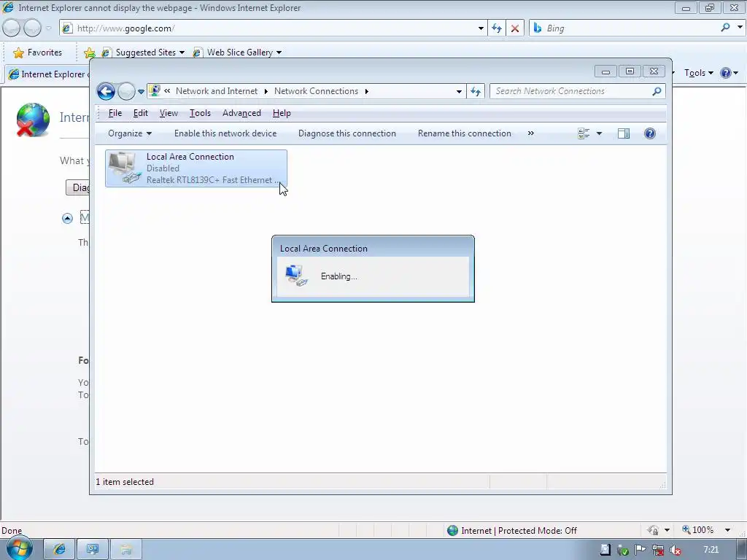Click Network Connections taskbar button
The height and width of the screenshot is (560, 747).
pos(93,550)
